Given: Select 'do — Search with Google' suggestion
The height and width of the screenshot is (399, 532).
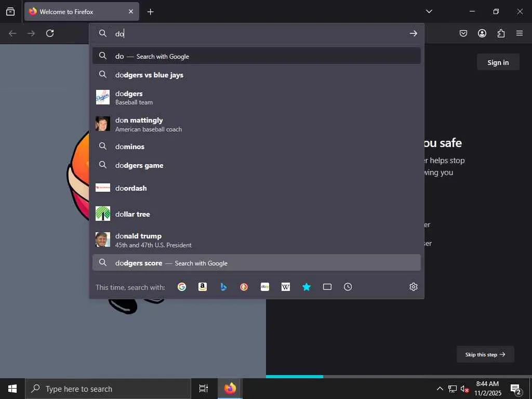Looking at the screenshot, I should click(257, 56).
